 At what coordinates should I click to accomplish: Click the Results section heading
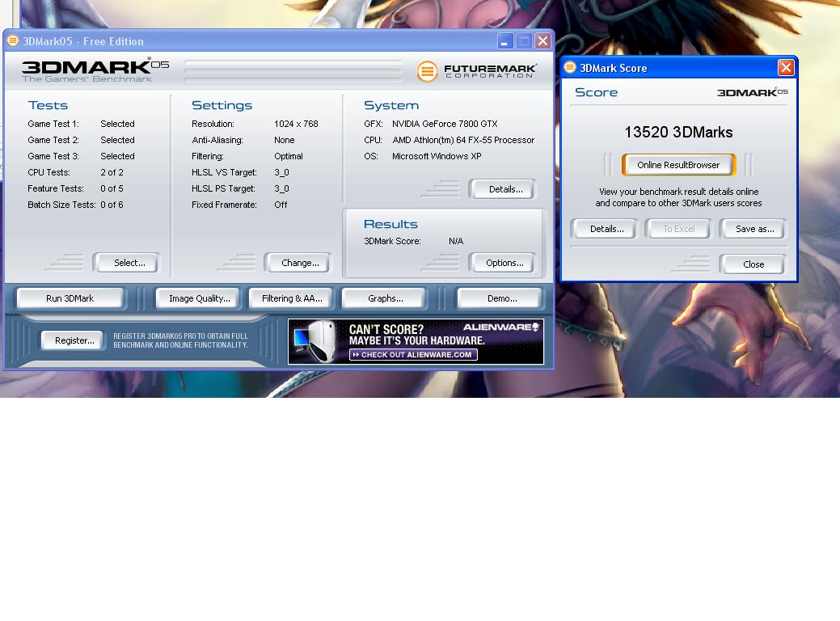390,224
